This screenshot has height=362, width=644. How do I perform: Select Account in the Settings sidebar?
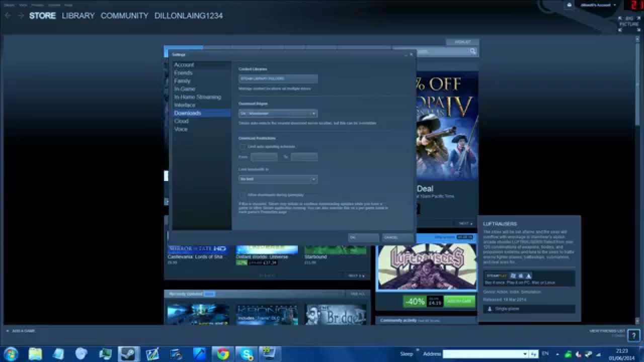click(x=184, y=65)
